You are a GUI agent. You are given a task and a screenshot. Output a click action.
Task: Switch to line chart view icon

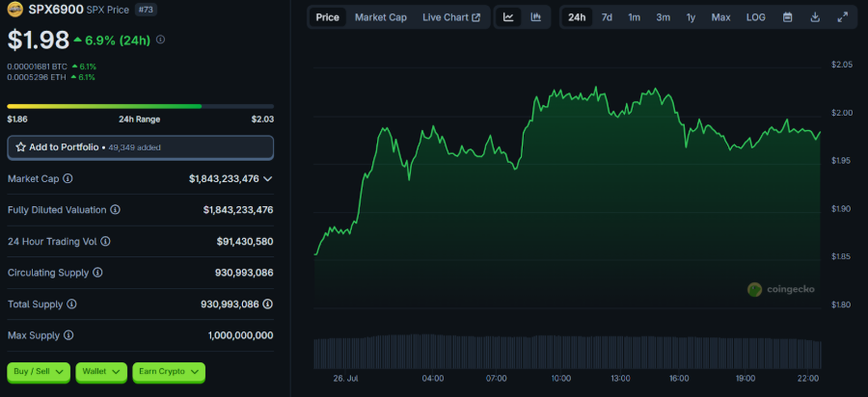(508, 17)
